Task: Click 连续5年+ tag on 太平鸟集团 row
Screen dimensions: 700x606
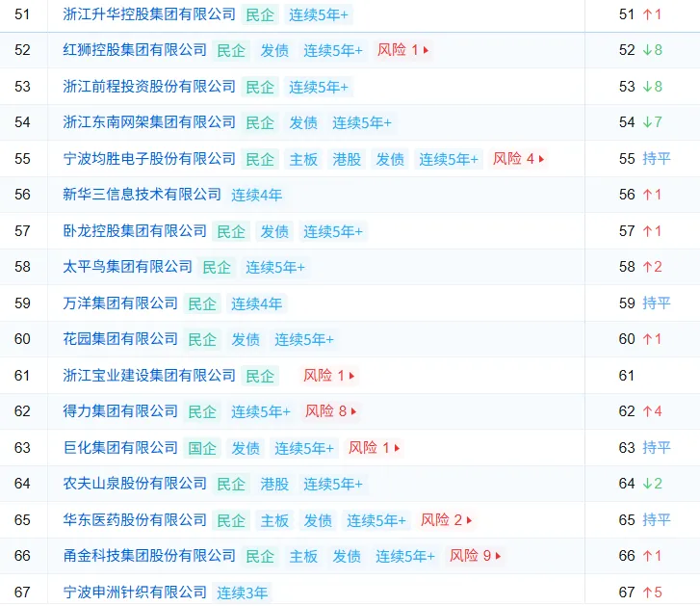Action: [275, 267]
